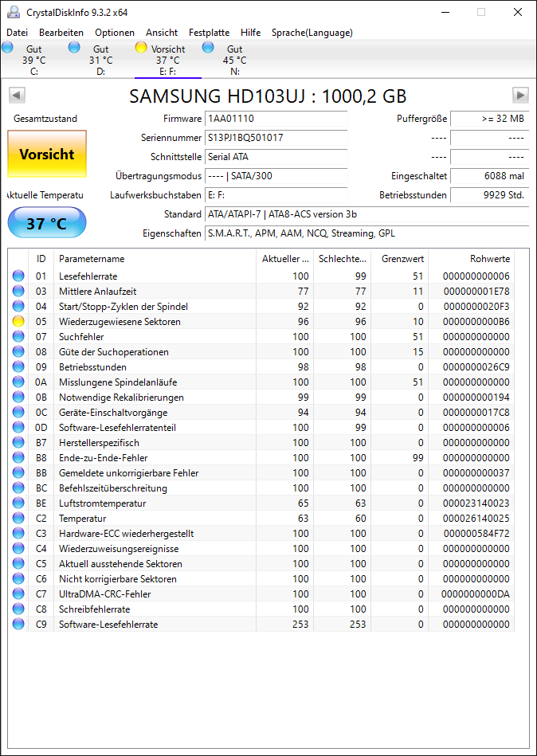Viewport: 537px width, 756px height.
Task: Click status icon for UltraDMA-CRC-Fehler
Action: point(18,594)
